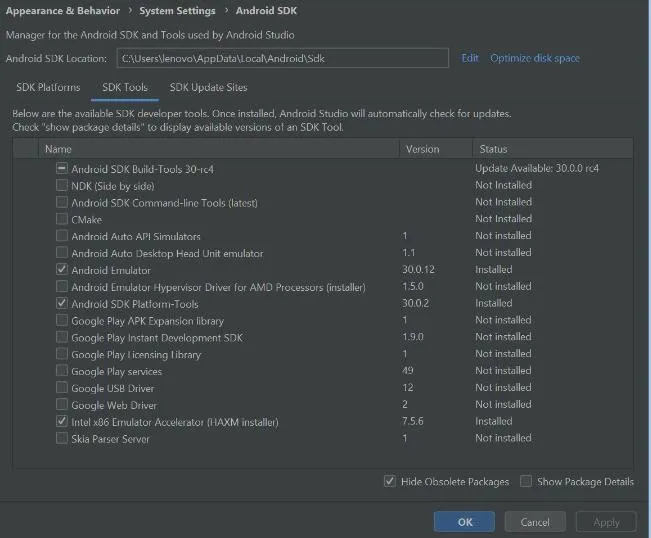Toggle Android SDK Build-Tools 30-rc4 checkbox
The width and height of the screenshot is (651, 538).
[61, 169]
